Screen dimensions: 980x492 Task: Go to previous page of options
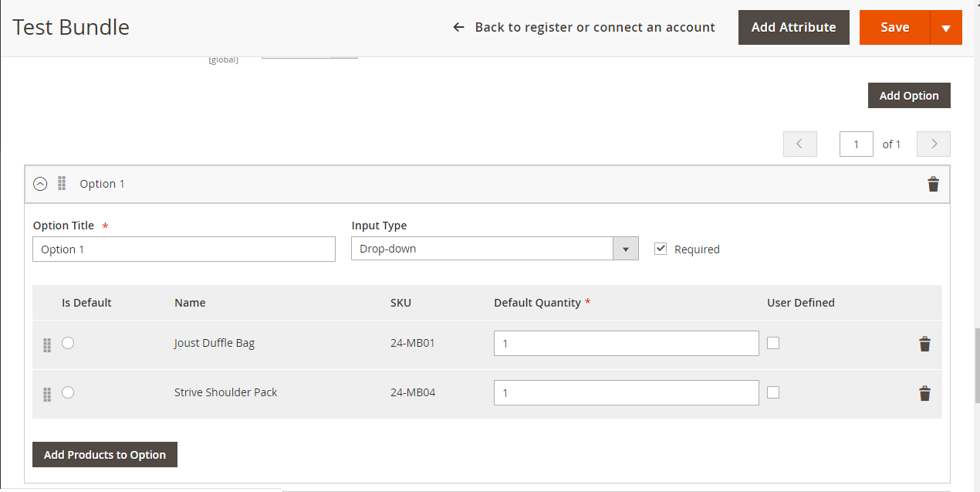pos(799,144)
